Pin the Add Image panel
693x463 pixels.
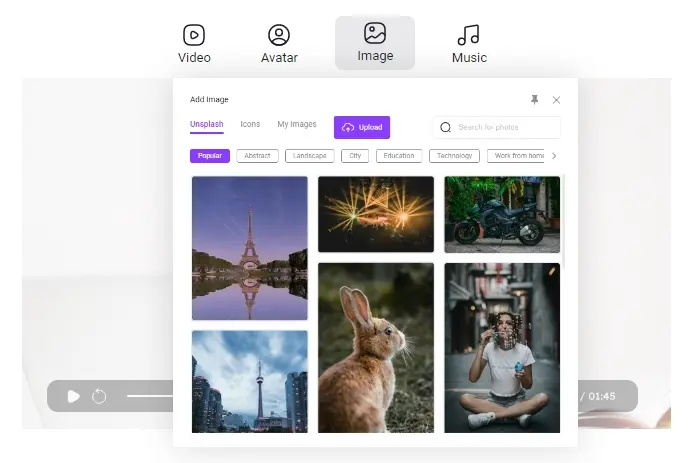(x=534, y=100)
